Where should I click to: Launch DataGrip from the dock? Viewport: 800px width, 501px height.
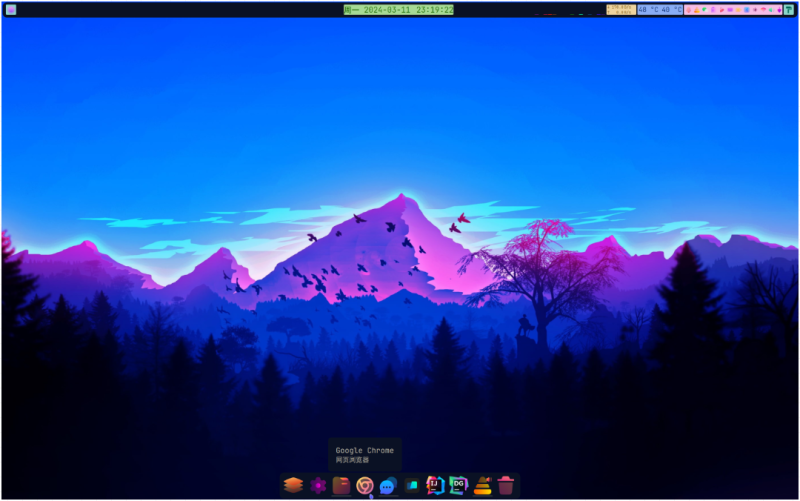tap(459, 485)
